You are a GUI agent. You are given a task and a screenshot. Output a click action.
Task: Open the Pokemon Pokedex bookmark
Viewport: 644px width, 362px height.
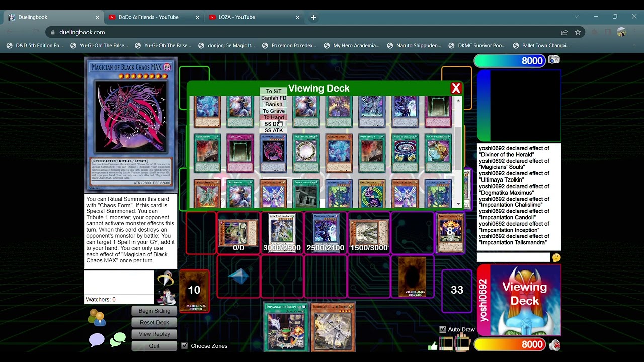pyautogui.click(x=289, y=45)
